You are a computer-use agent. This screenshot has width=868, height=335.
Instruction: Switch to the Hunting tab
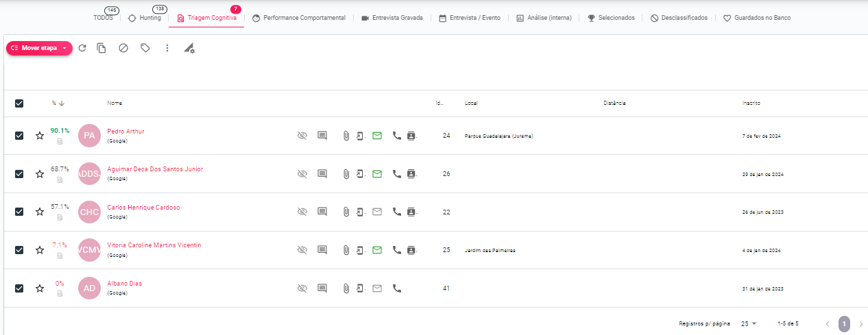[145, 18]
